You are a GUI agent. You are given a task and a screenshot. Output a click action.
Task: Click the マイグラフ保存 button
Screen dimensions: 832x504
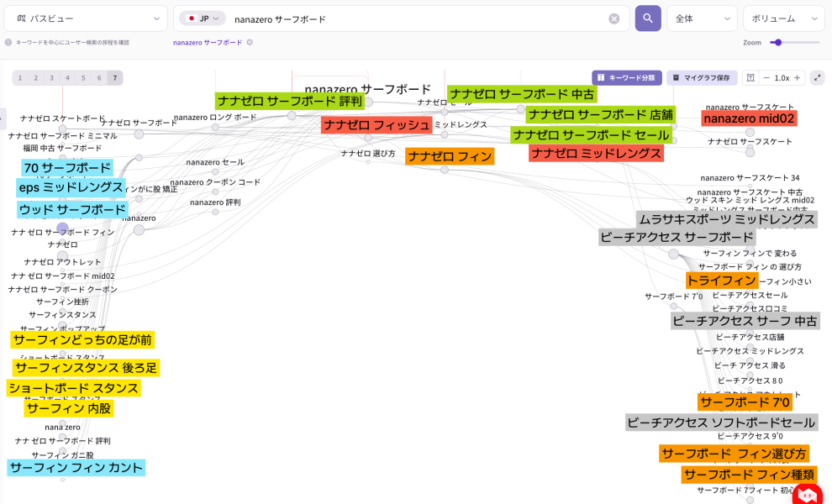[701, 78]
